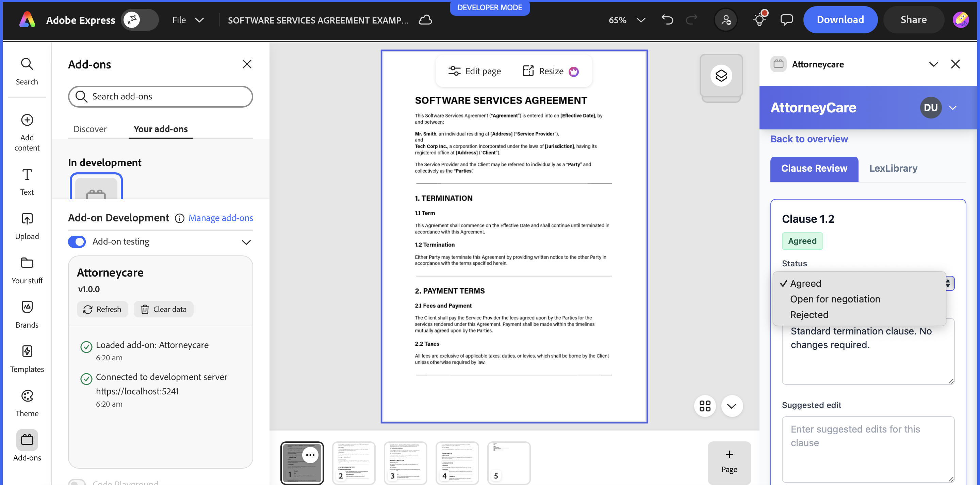The image size is (980, 485).
Task: Open the layers stack icon
Action: tap(721, 75)
